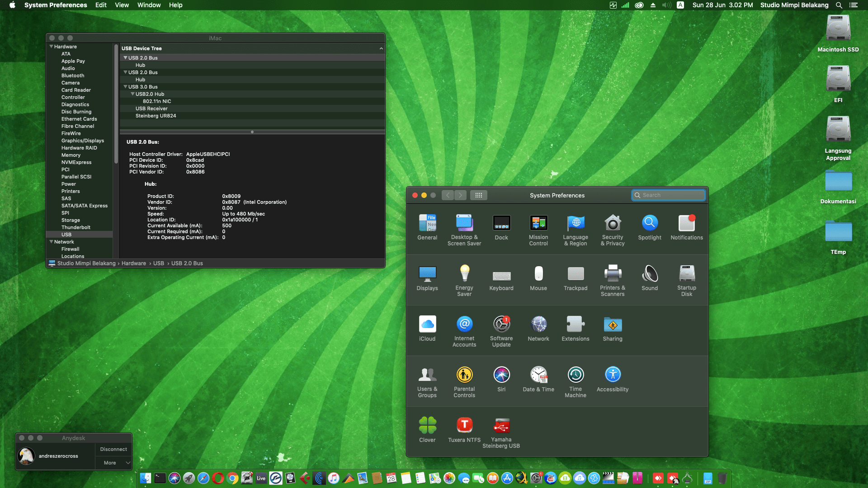Image resolution: width=868 pixels, height=488 pixels.
Task: Open Users & Groups preferences
Action: (x=427, y=382)
